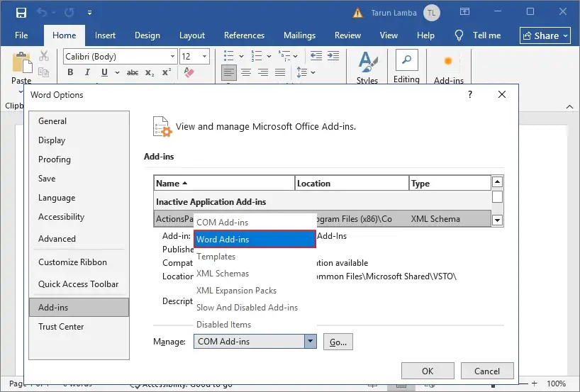This screenshot has width=580, height=392.
Task: Click the Paste clipboard icon
Action: (22, 62)
